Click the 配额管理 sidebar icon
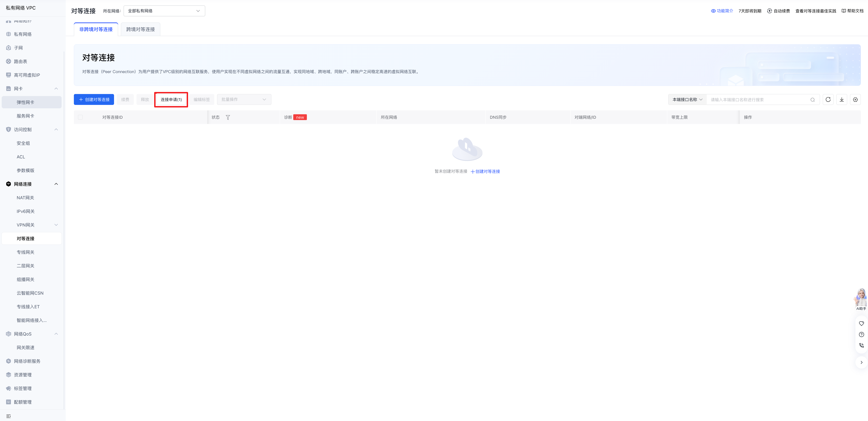 [8, 402]
